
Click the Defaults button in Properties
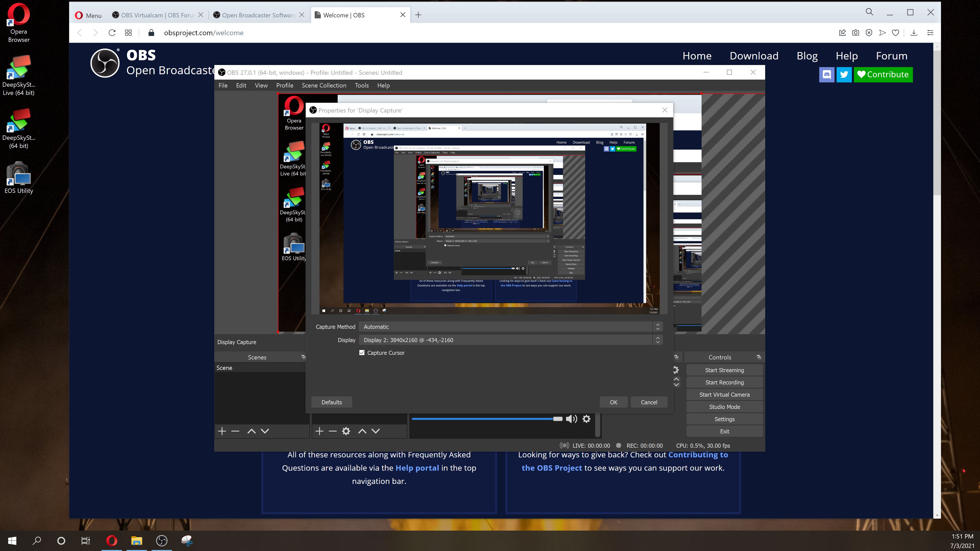pos(330,402)
